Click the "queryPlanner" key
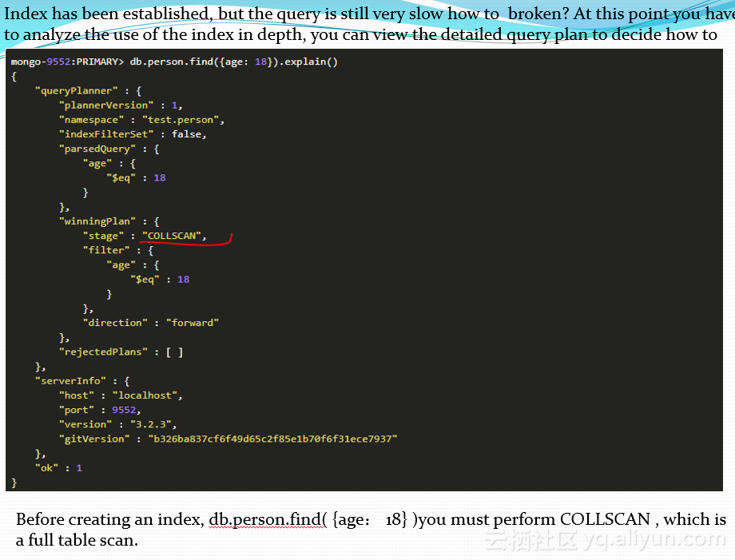Screen dimensions: 735x560 (77, 91)
